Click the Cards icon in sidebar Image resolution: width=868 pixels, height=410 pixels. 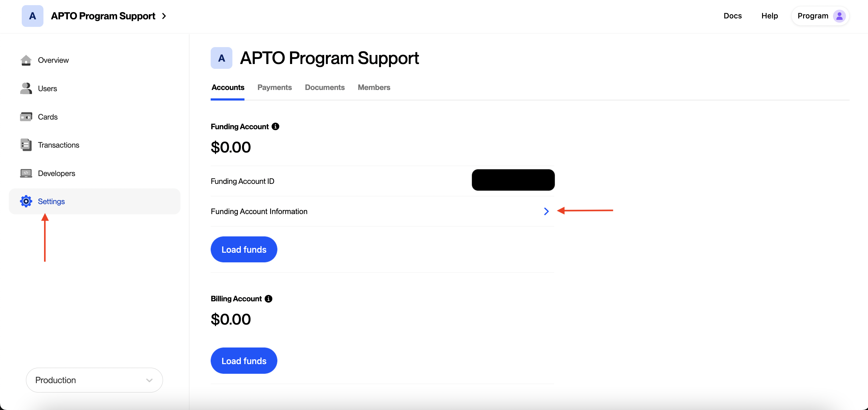[x=26, y=117]
